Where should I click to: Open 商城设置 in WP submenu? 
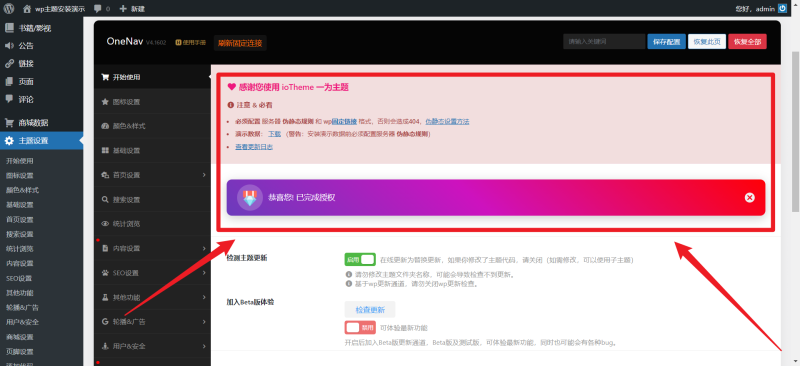pos(20,337)
